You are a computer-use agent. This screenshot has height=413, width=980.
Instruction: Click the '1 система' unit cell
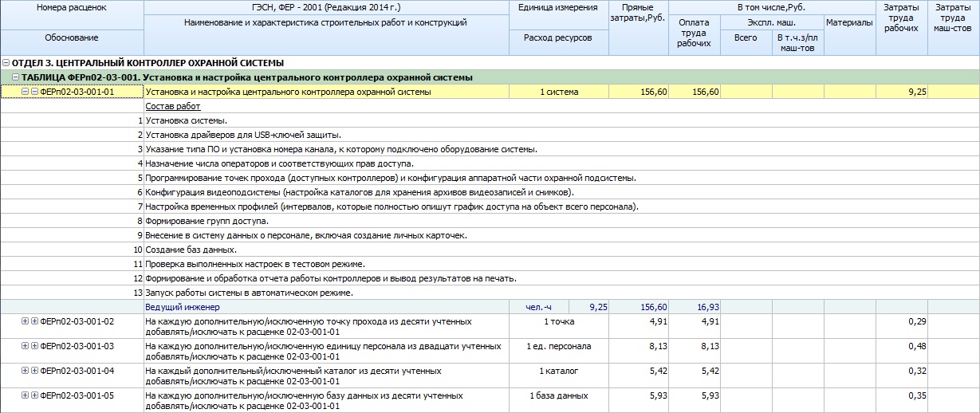tap(559, 92)
